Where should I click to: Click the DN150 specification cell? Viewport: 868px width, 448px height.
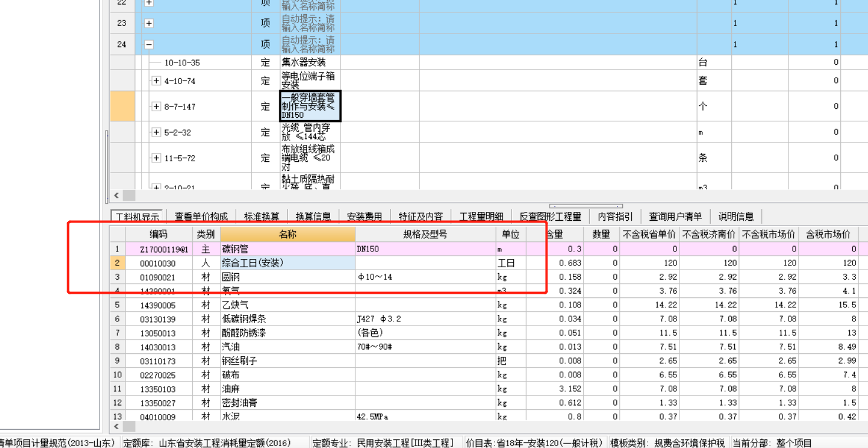click(425, 249)
